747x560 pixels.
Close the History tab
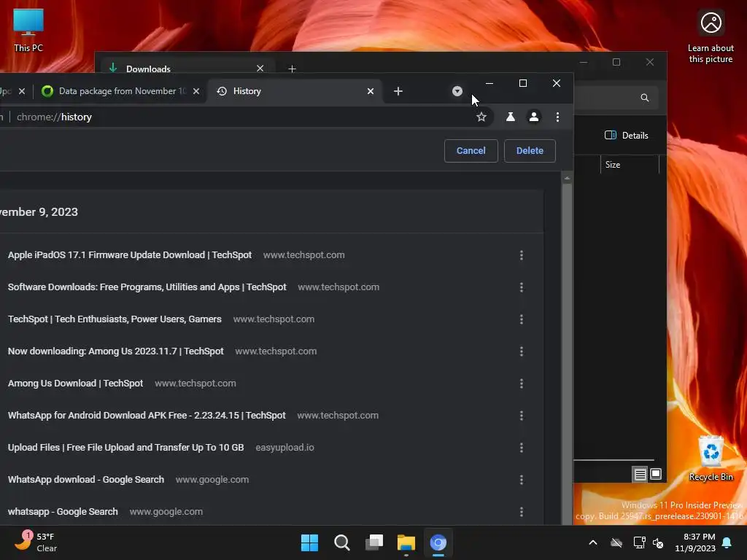[370, 91]
